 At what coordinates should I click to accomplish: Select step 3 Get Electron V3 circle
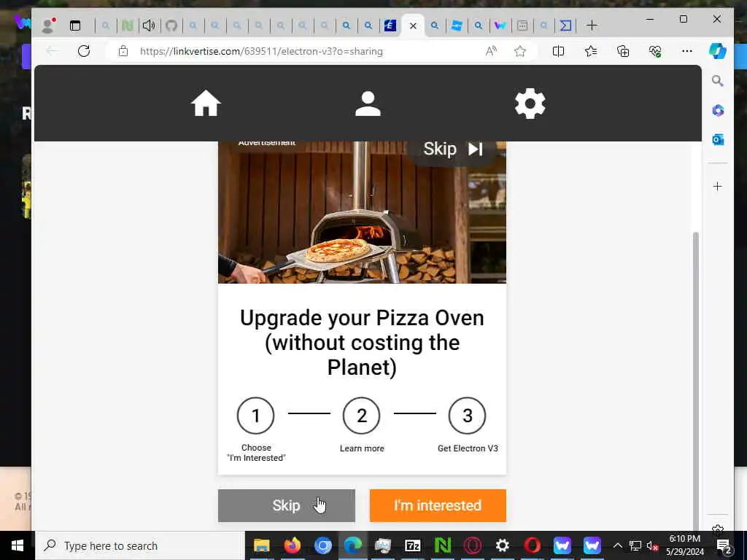click(468, 416)
